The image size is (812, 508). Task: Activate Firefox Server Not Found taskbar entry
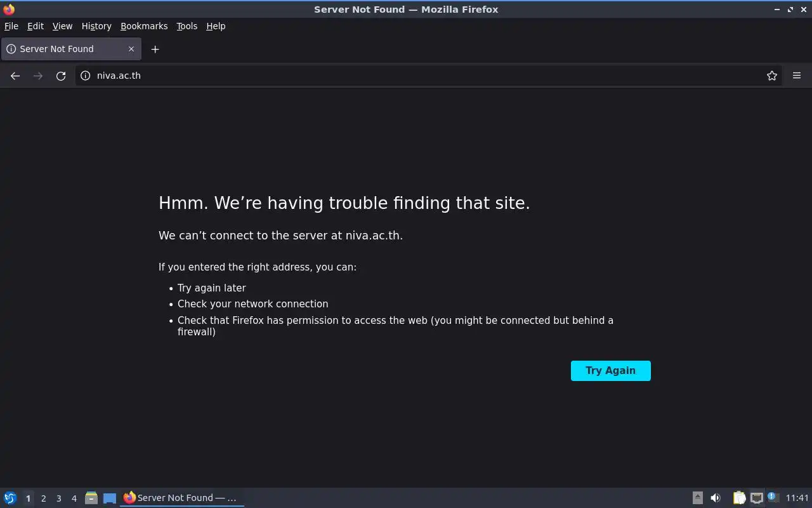182,498
